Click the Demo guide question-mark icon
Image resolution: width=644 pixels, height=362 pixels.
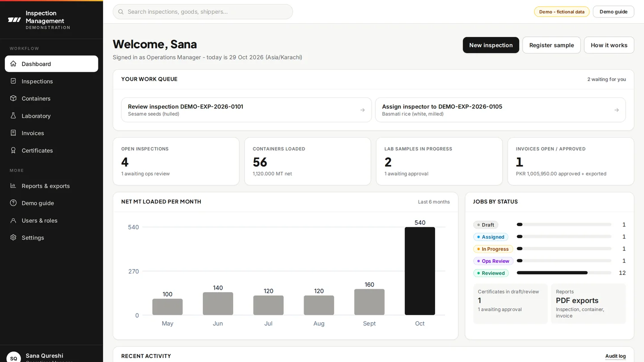13,203
